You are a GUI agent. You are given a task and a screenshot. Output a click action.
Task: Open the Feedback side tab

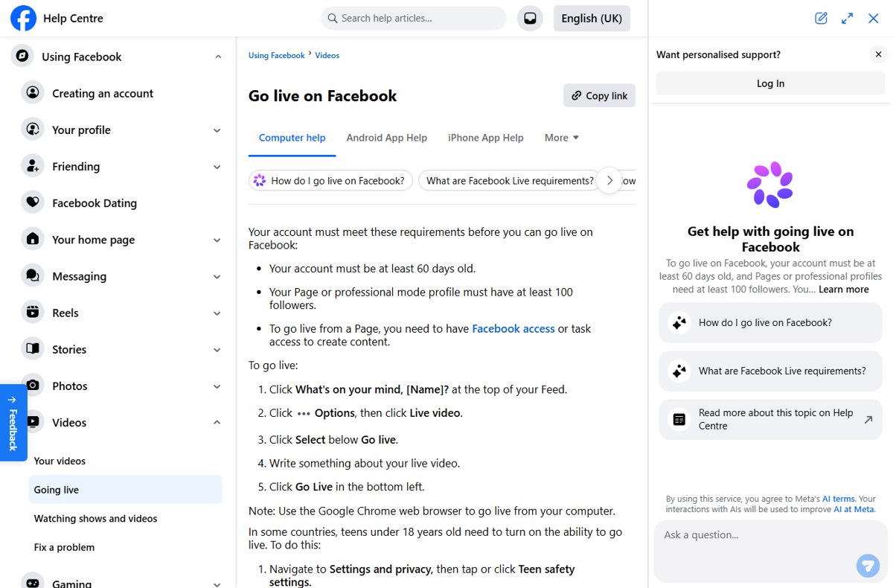13,423
